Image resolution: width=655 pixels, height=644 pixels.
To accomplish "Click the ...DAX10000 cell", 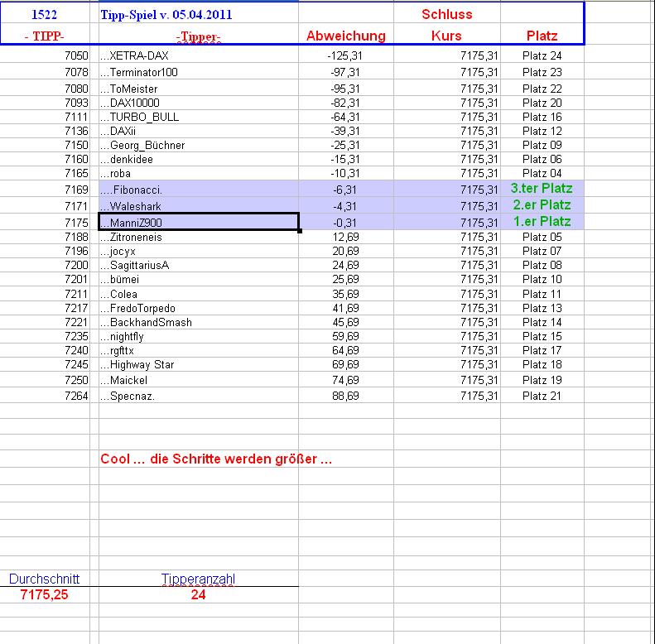I will [x=199, y=103].
